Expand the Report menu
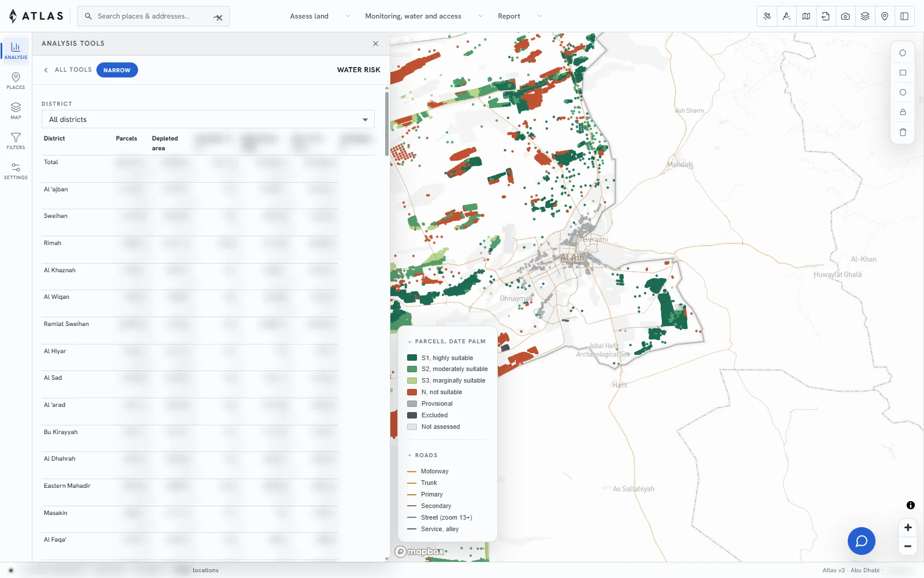Viewport: 924px width, 578px height. (520, 16)
